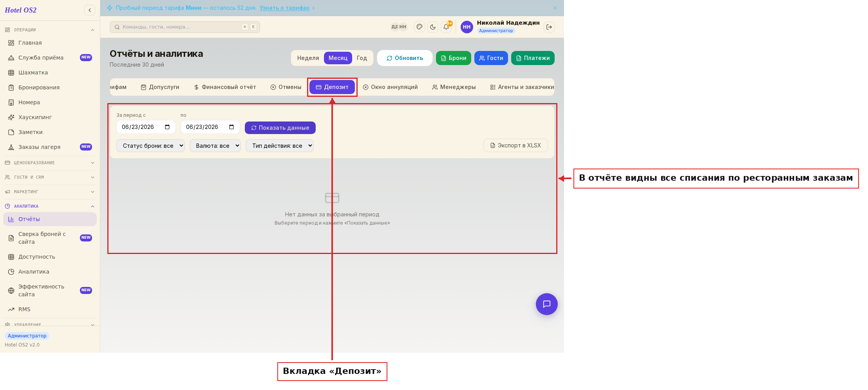
Task: Open the notifications bell
Action: point(446,27)
